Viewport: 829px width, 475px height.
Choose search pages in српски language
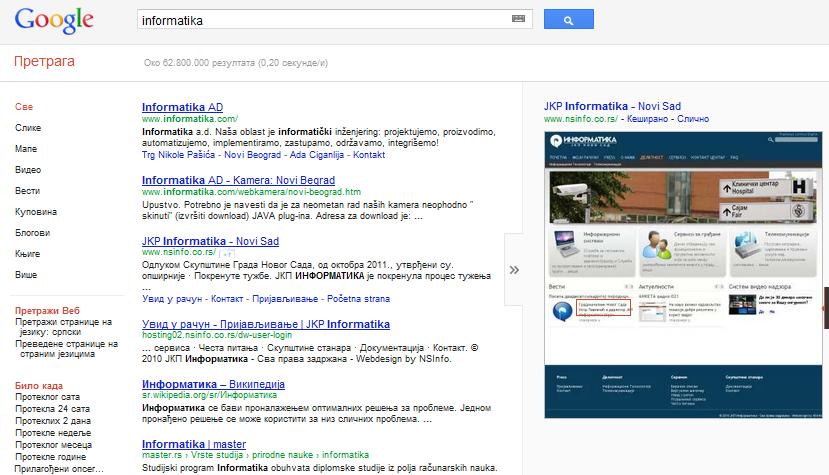[x=64, y=327]
